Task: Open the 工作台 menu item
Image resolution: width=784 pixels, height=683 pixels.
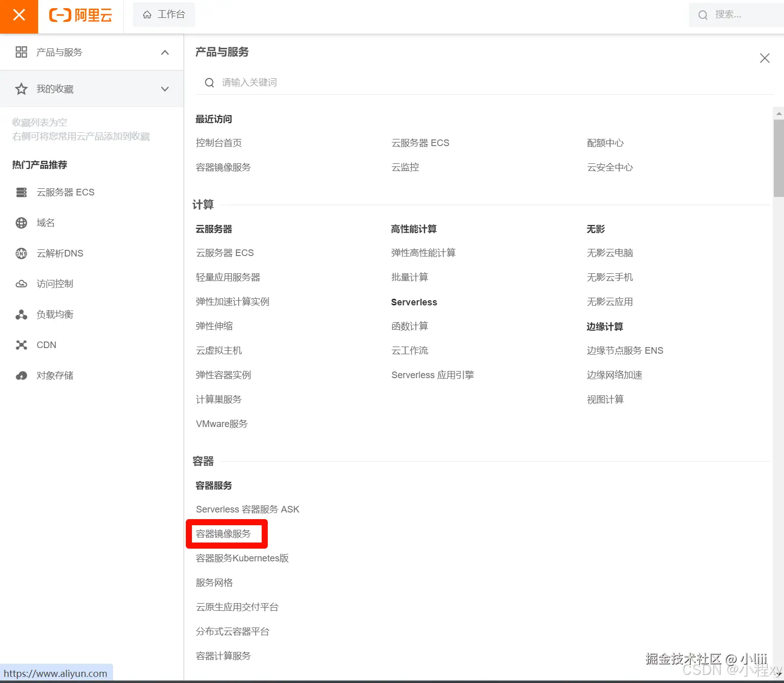Action: (163, 14)
